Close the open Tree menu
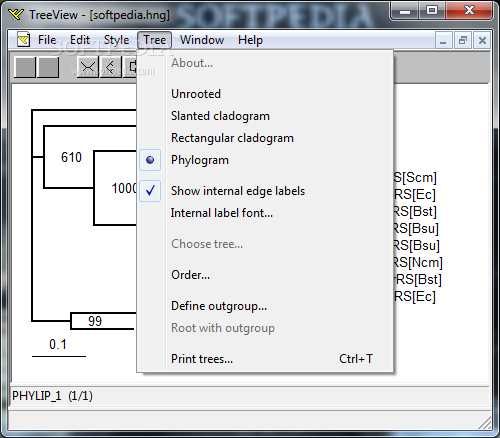The width and height of the screenshot is (500, 438). point(154,40)
